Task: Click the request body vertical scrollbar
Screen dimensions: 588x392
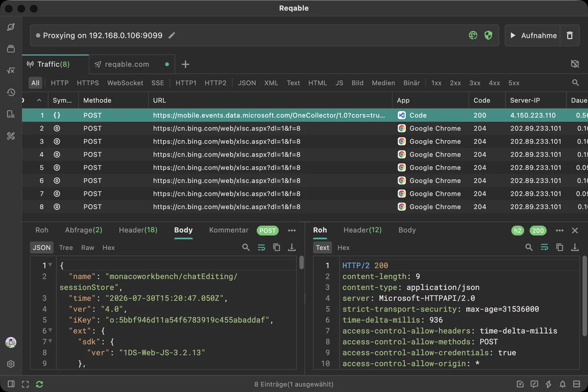Action: 301,262
